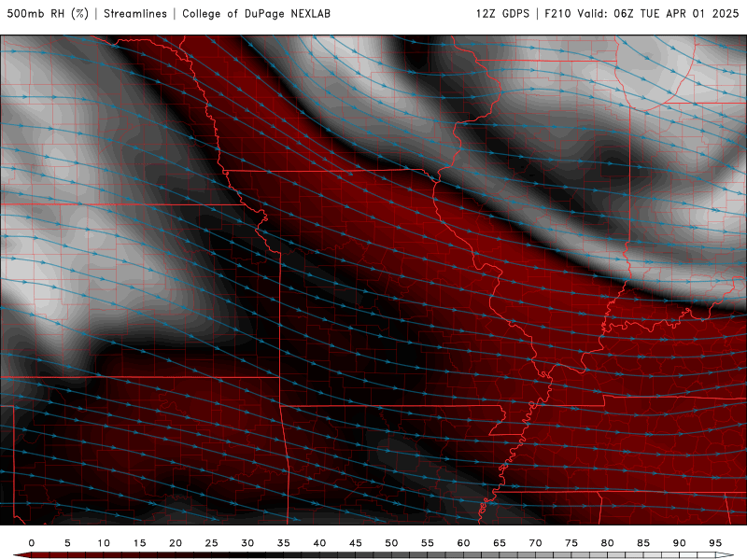
Task: Click the "85" label on the color scale
Action: click(643, 543)
